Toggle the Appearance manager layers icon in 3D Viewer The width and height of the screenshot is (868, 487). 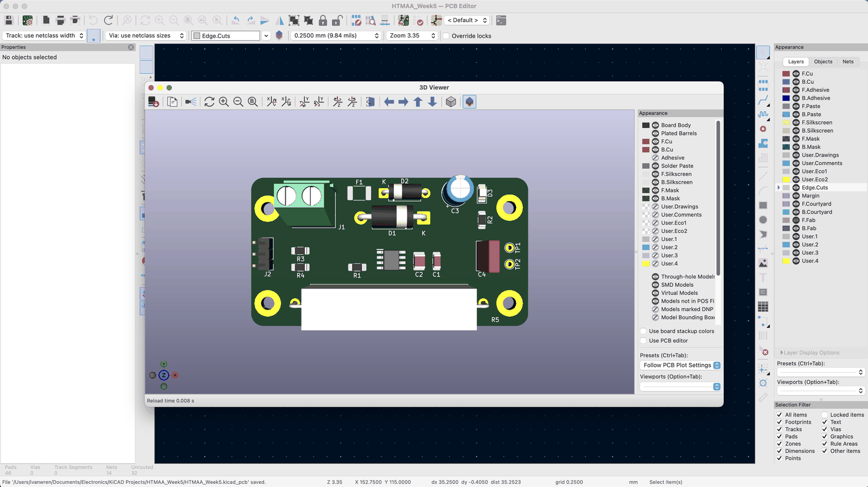click(470, 102)
